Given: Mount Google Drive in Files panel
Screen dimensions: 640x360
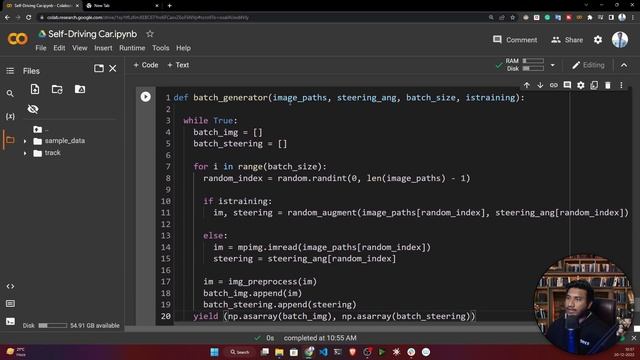Looking at the screenshot, I should [x=80, y=89].
